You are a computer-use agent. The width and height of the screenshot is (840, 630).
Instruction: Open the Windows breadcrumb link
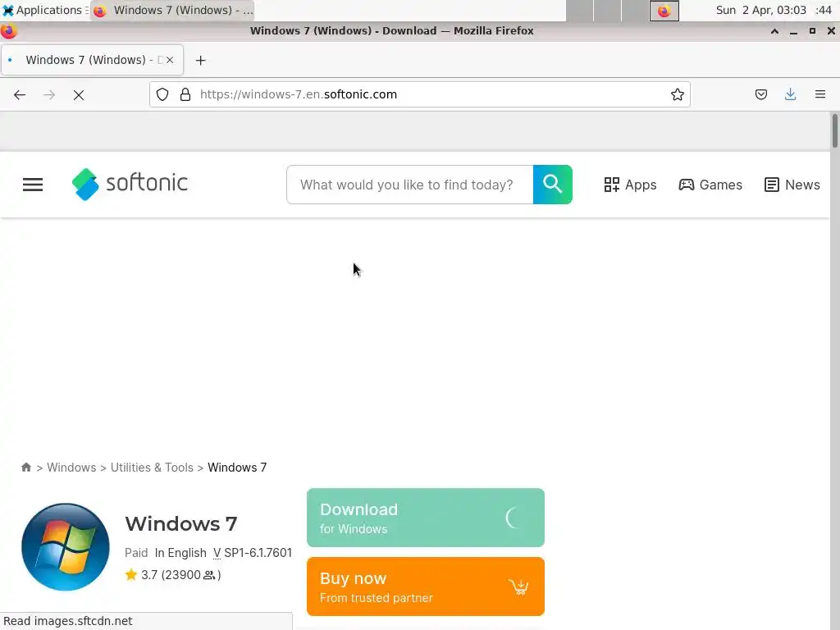click(71, 468)
